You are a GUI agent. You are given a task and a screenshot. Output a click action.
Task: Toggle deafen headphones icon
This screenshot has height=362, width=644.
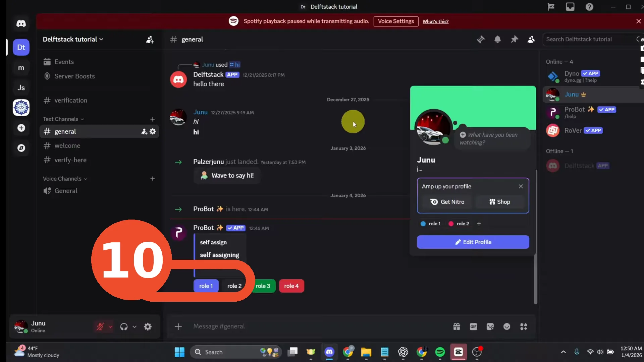124,326
